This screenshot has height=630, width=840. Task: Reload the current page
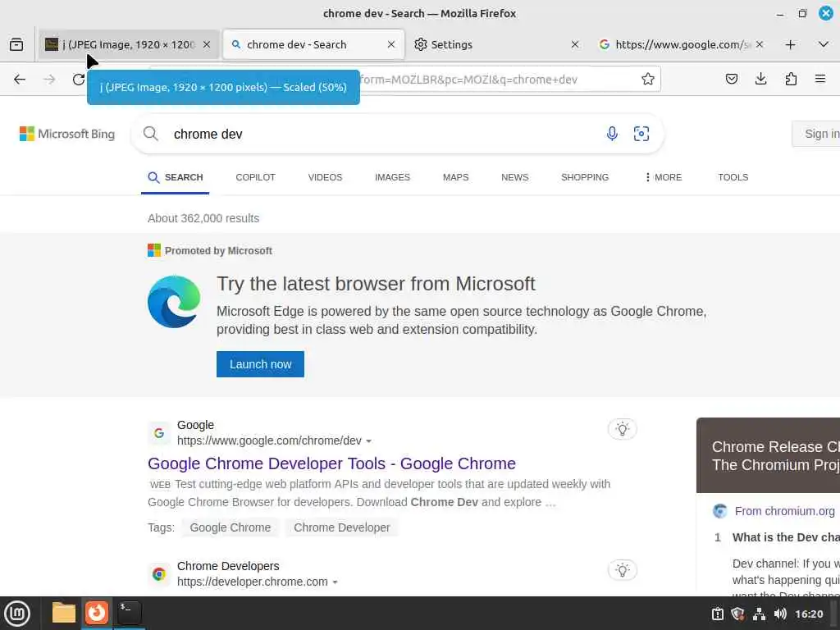tap(79, 80)
